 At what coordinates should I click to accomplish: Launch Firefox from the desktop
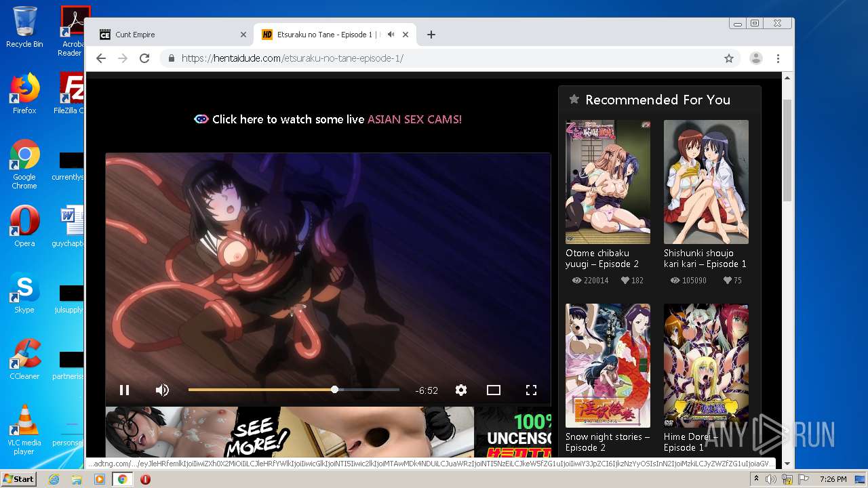[x=24, y=94]
